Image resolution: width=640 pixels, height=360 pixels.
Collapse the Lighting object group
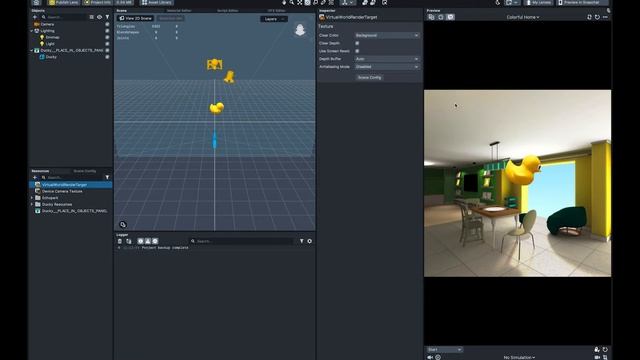point(32,31)
